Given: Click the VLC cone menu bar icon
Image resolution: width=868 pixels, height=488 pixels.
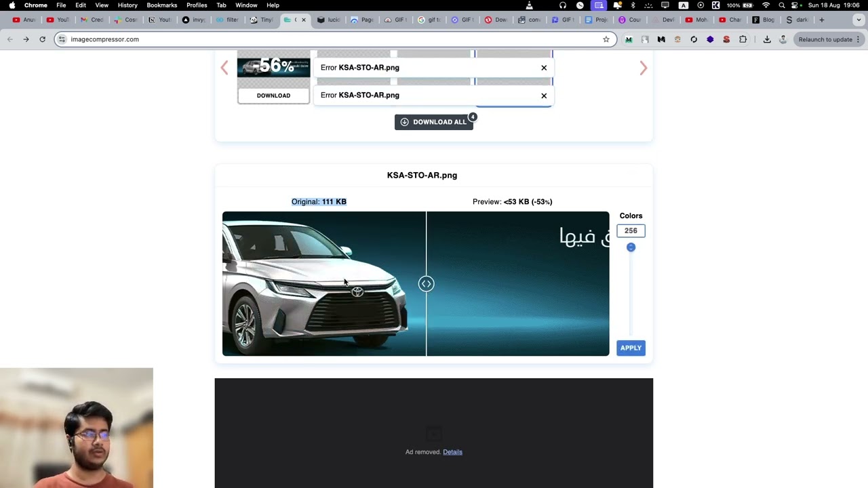Looking at the screenshot, I should [529, 5].
